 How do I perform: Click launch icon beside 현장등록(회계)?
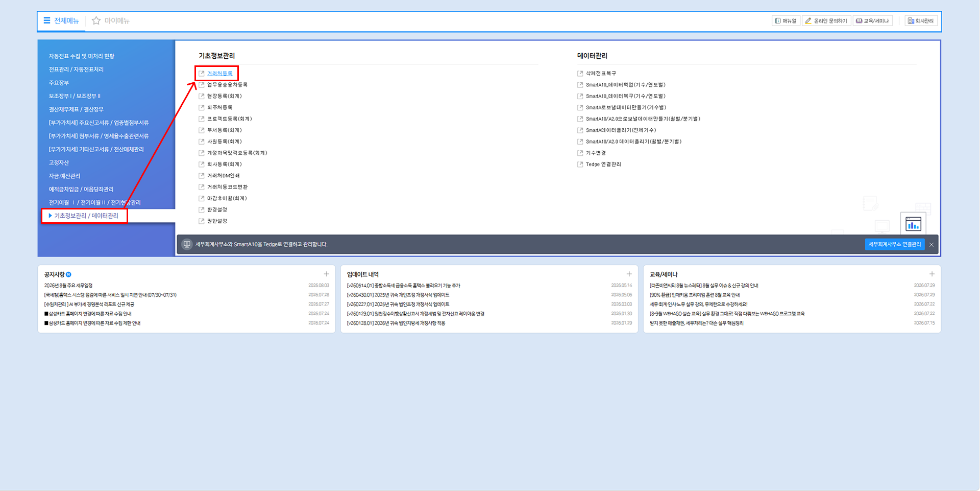coord(202,96)
